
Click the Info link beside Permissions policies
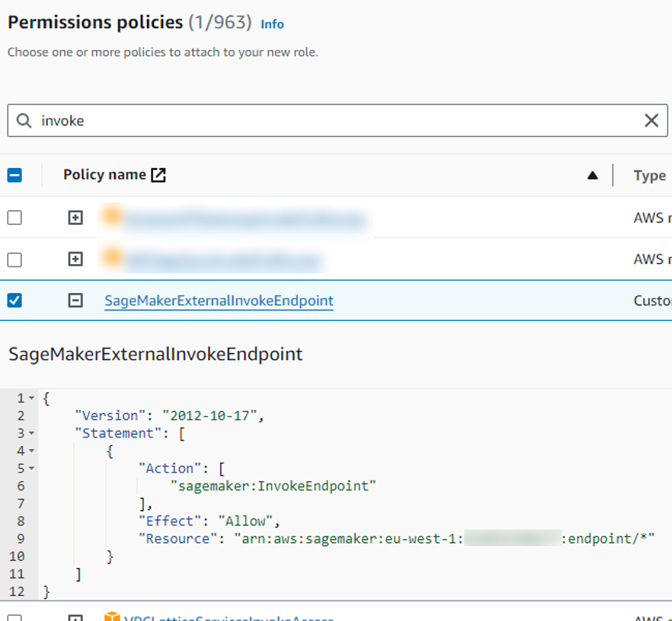coord(272,24)
